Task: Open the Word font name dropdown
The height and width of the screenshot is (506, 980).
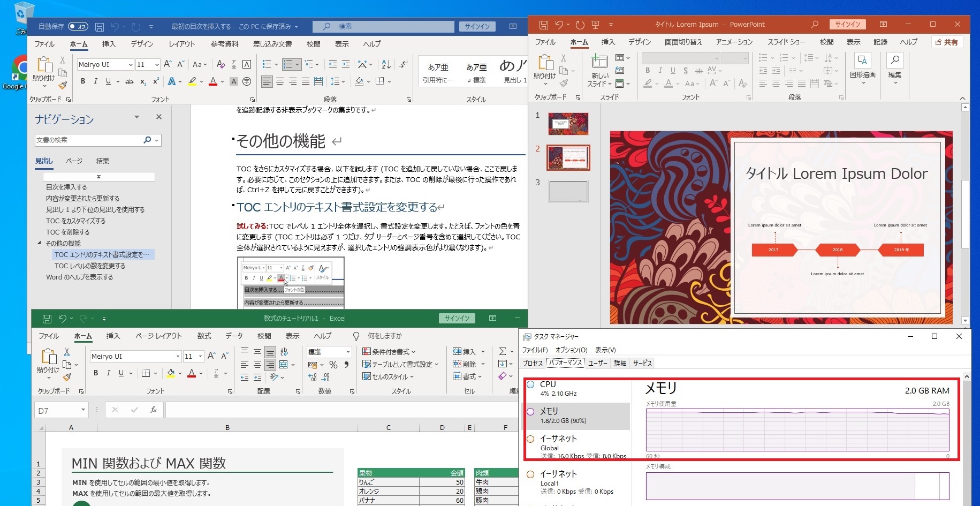Action: click(x=130, y=65)
